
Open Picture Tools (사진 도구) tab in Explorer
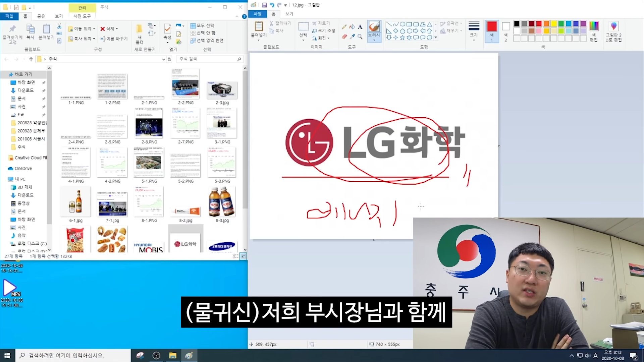[82, 16]
